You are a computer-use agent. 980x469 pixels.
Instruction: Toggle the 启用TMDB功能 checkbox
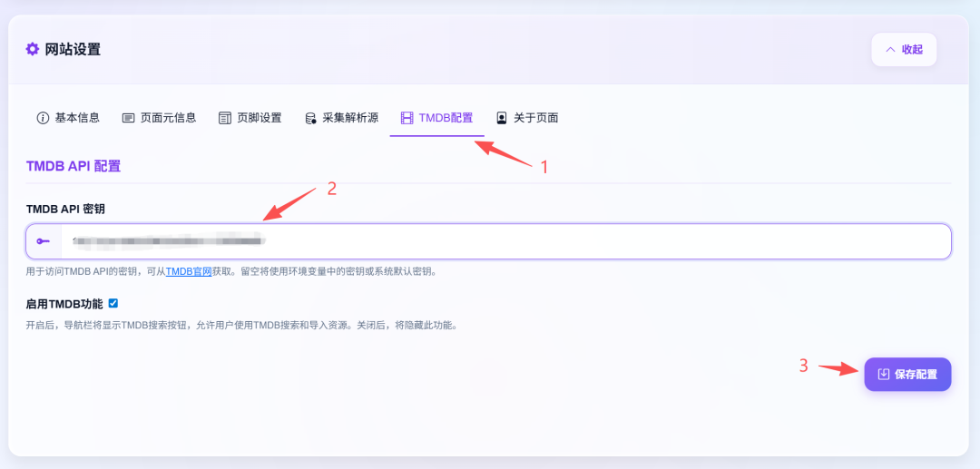[113, 304]
